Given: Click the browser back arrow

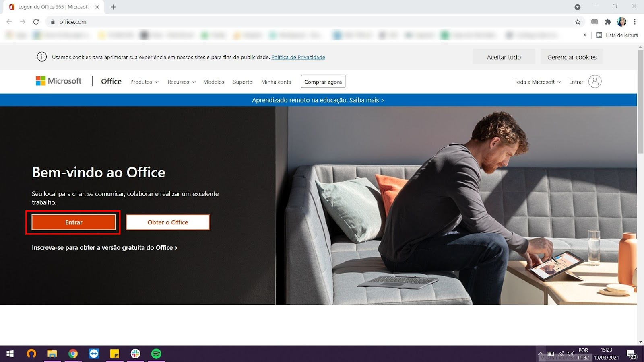Looking at the screenshot, I should click(x=9, y=22).
